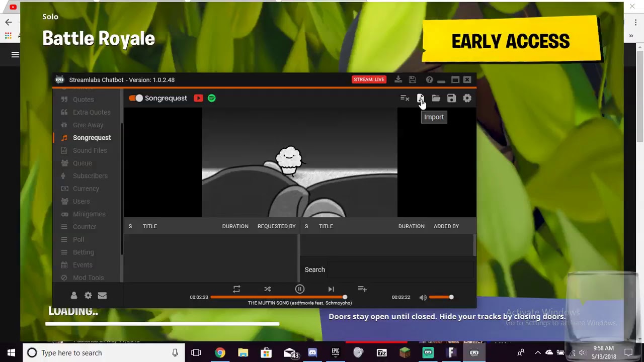The width and height of the screenshot is (644, 362).
Task: Open the Subscribers section
Action: [90, 176]
